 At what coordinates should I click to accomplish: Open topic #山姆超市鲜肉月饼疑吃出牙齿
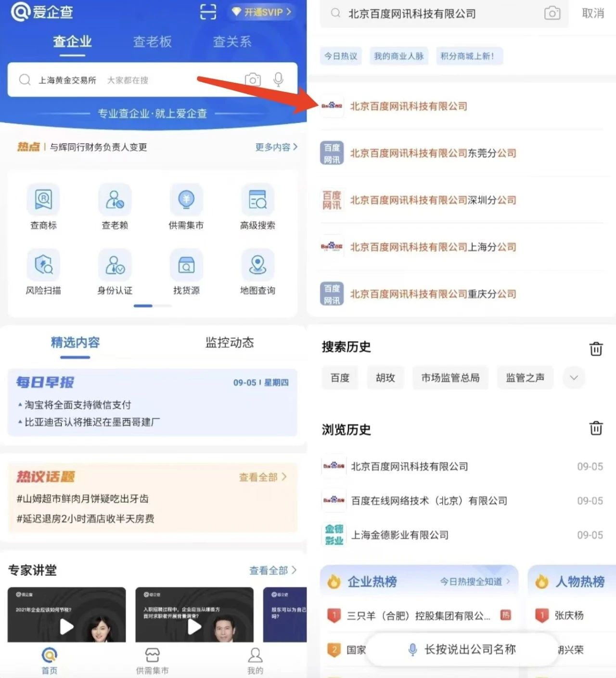82,498
